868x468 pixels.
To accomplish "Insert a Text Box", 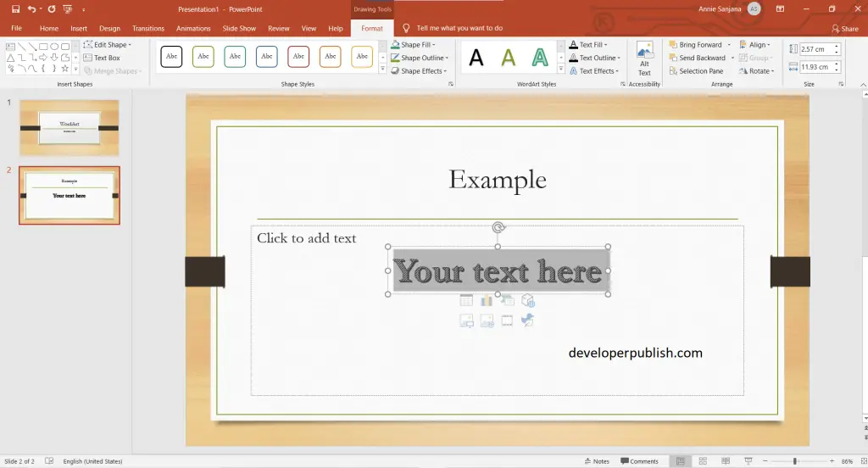I will point(102,58).
